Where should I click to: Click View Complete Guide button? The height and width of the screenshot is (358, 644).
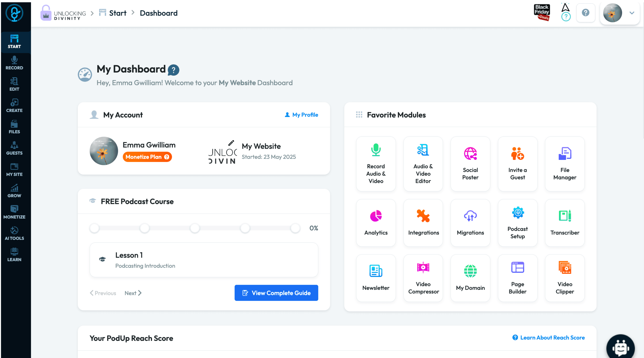pyautogui.click(x=276, y=293)
